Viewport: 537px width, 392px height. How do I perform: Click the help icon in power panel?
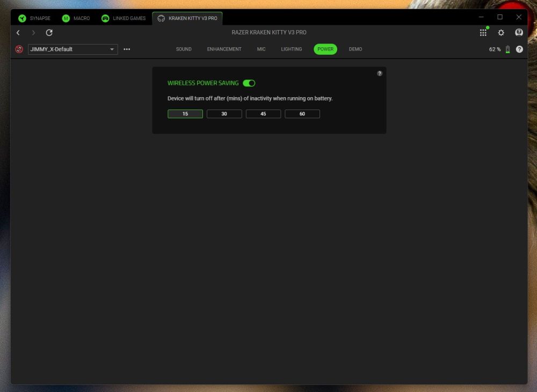pyautogui.click(x=380, y=74)
